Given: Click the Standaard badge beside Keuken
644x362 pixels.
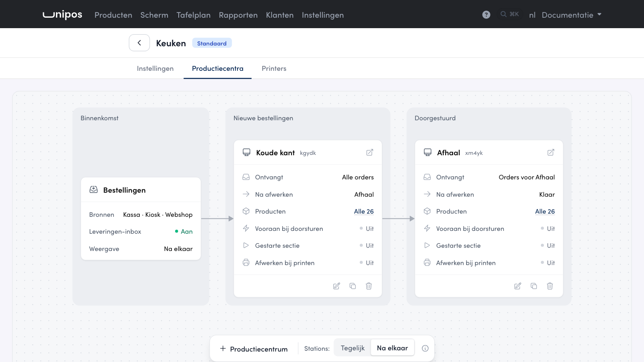Looking at the screenshot, I should point(212,43).
